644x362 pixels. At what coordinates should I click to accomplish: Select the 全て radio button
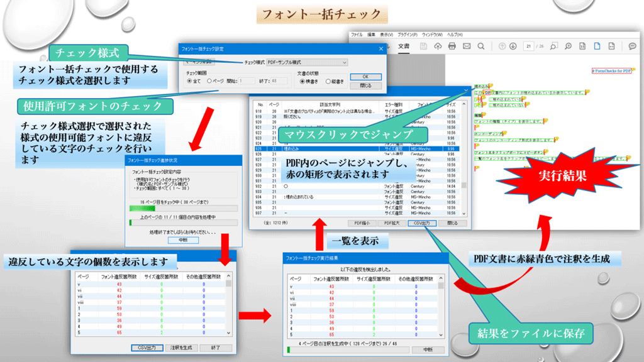[191, 81]
